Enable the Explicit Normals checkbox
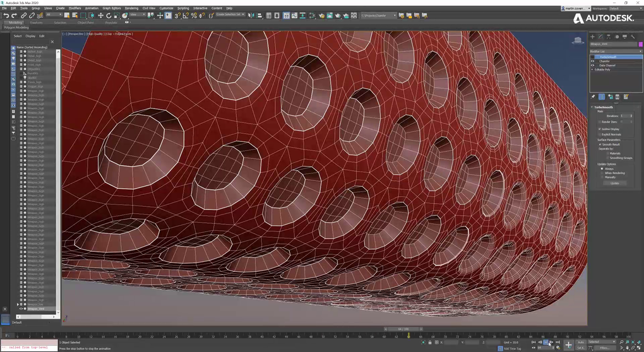The image size is (644, 352). 600,134
